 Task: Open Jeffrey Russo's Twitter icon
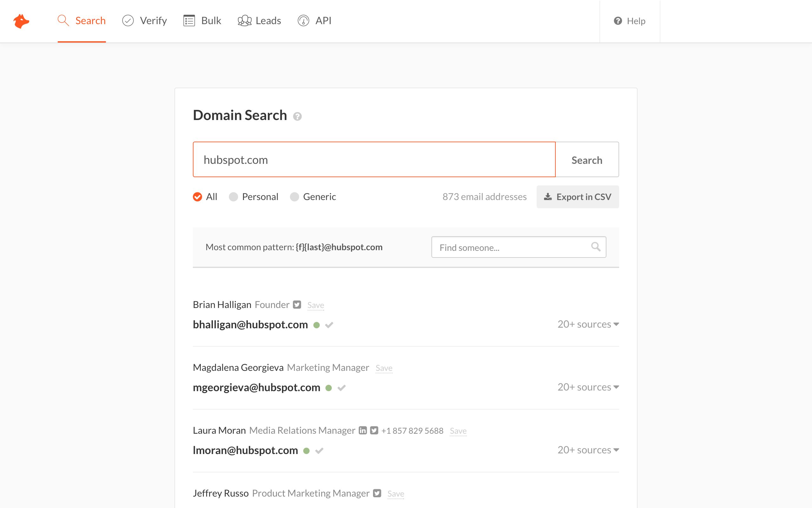tap(377, 493)
